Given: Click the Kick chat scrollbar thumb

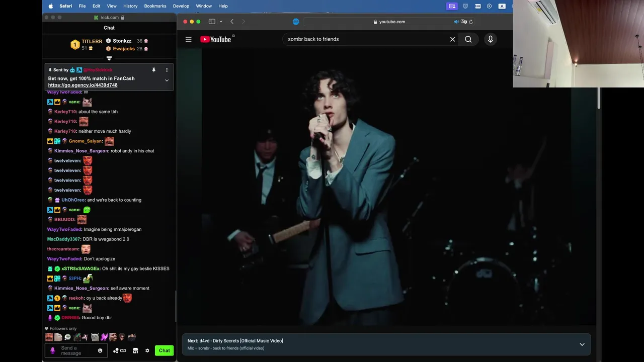Looking at the screenshot, I should coord(176,306).
